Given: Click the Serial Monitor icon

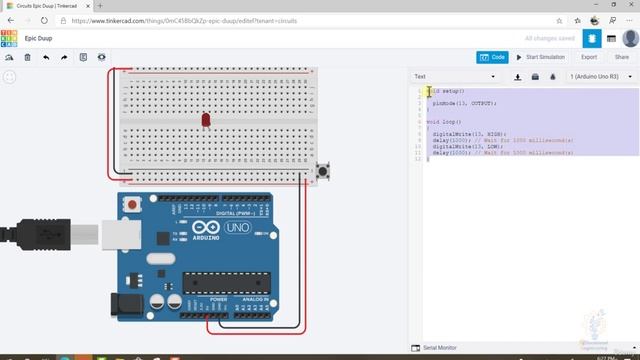Looking at the screenshot, I should tap(416, 348).
